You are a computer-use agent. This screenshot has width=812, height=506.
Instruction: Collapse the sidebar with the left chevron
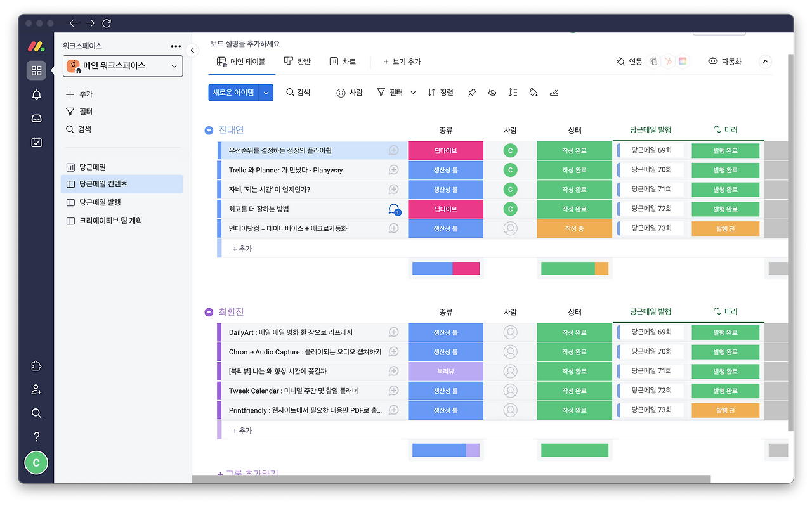pyautogui.click(x=193, y=50)
